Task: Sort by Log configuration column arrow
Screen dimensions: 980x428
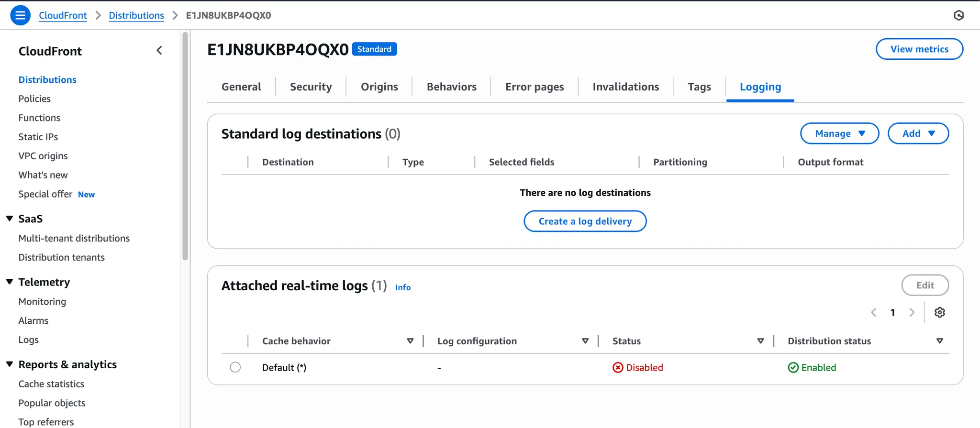Action: (x=585, y=341)
